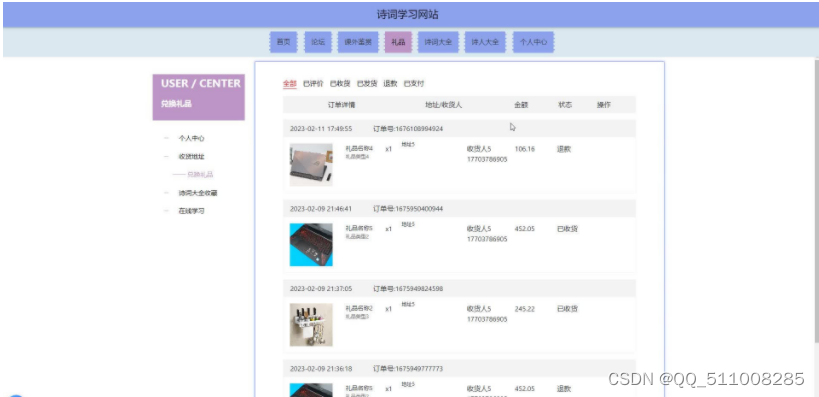Open 在线学习 in the left sidebar
819x397 pixels.
coord(191,211)
